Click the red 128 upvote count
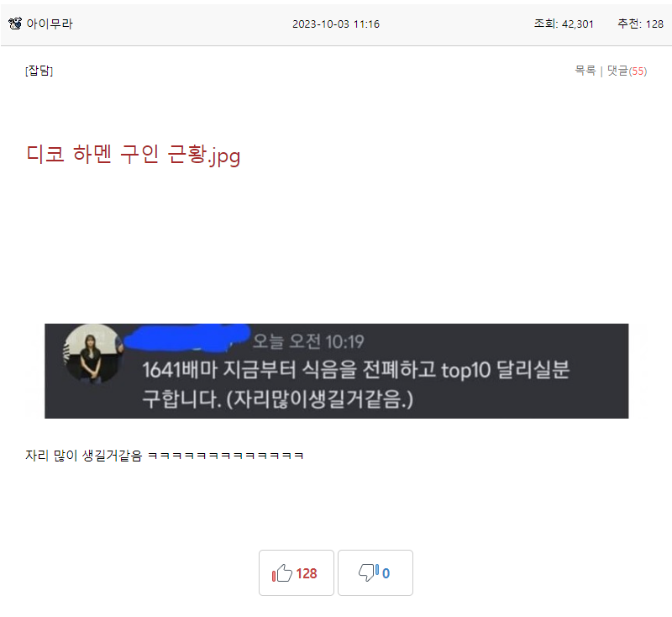The width and height of the screenshot is (672, 617). pyautogui.click(x=307, y=573)
